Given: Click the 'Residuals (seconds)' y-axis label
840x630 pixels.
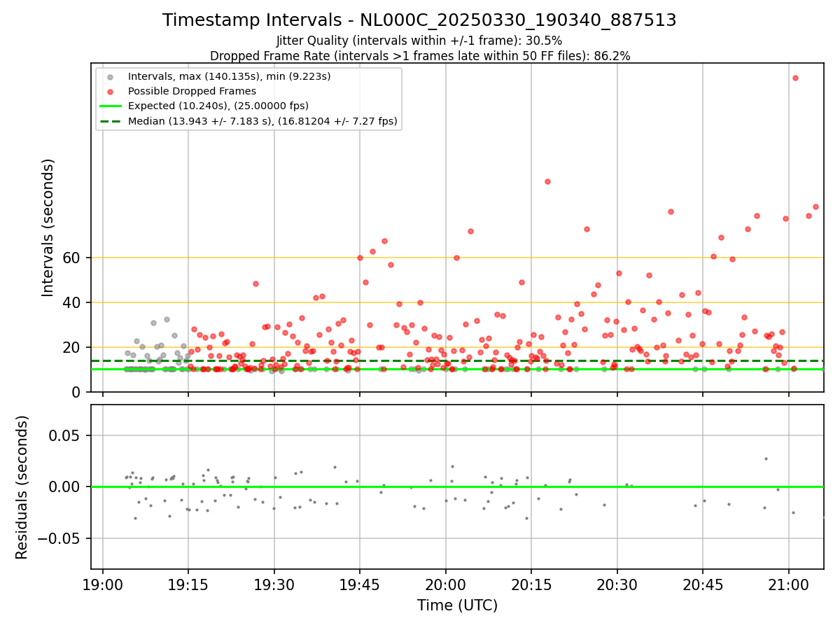Looking at the screenshot, I should (22, 487).
